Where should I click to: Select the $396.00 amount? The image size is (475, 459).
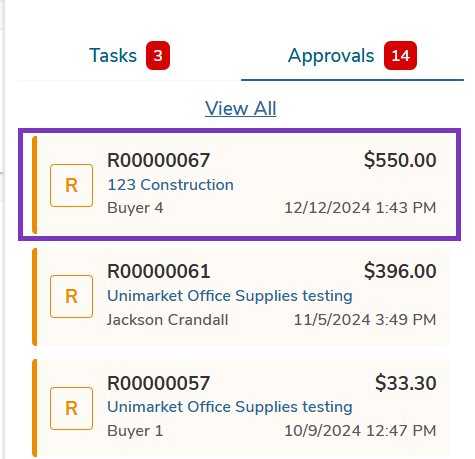(x=400, y=271)
